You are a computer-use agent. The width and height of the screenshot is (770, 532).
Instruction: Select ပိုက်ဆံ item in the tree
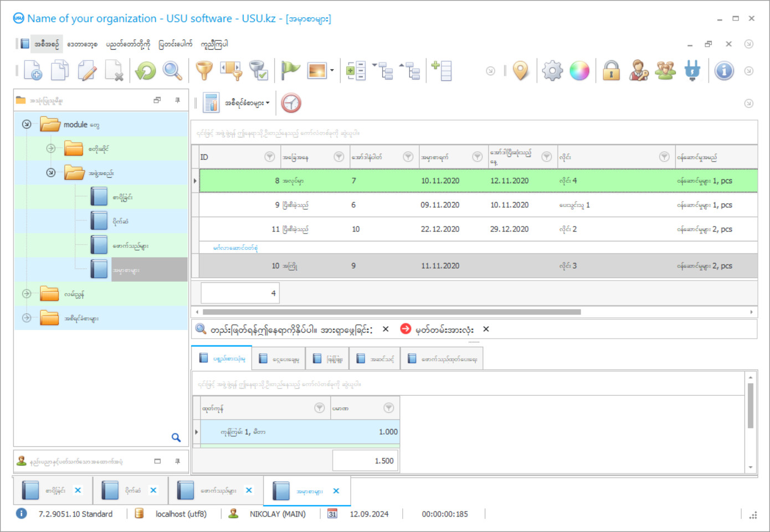coord(121,221)
